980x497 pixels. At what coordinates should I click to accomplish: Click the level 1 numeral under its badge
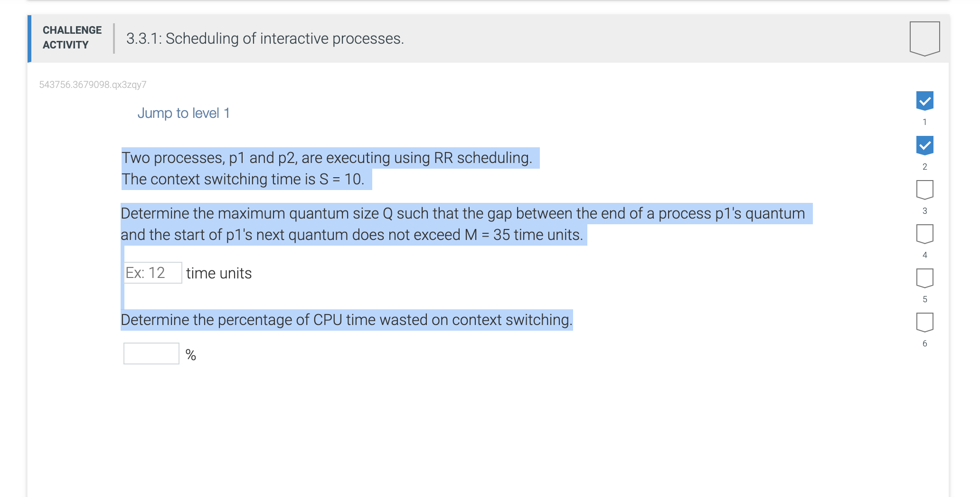pos(924,122)
